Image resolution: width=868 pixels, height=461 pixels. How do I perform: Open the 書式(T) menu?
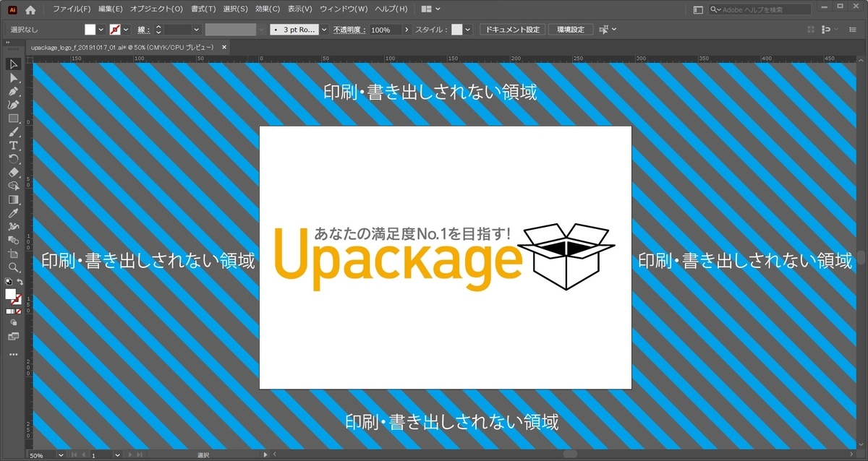[203, 9]
